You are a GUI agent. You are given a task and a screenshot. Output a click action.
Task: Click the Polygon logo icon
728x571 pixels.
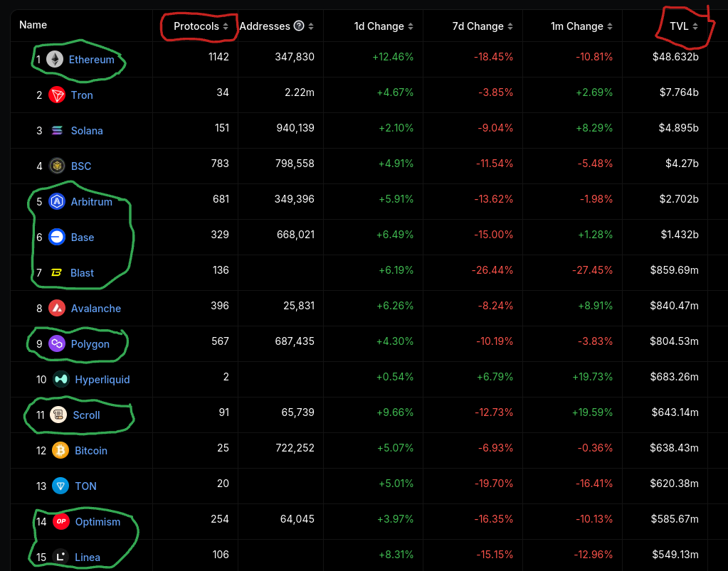[x=57, y=343]
